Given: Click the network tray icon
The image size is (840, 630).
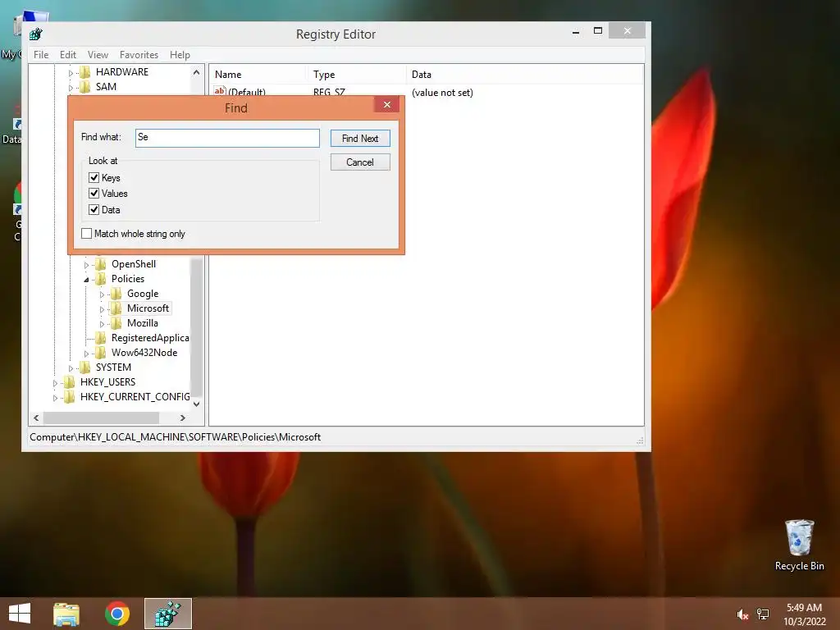Looking at the screenshot, I should click(x=763, y=614).
